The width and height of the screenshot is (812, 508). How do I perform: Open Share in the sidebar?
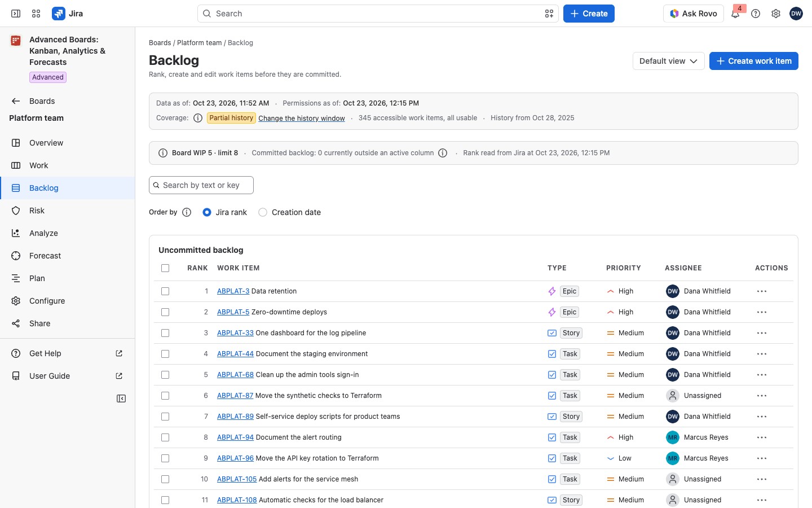68,323
